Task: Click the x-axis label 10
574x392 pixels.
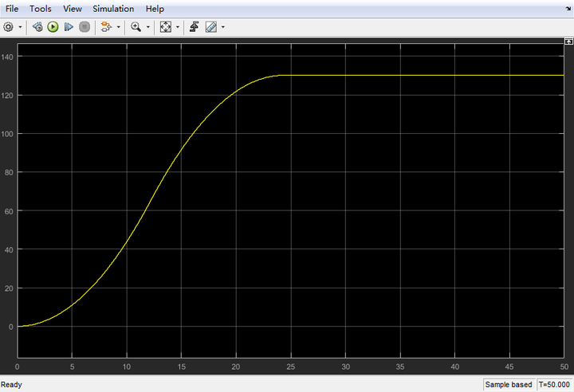Action: click(127, 367)
